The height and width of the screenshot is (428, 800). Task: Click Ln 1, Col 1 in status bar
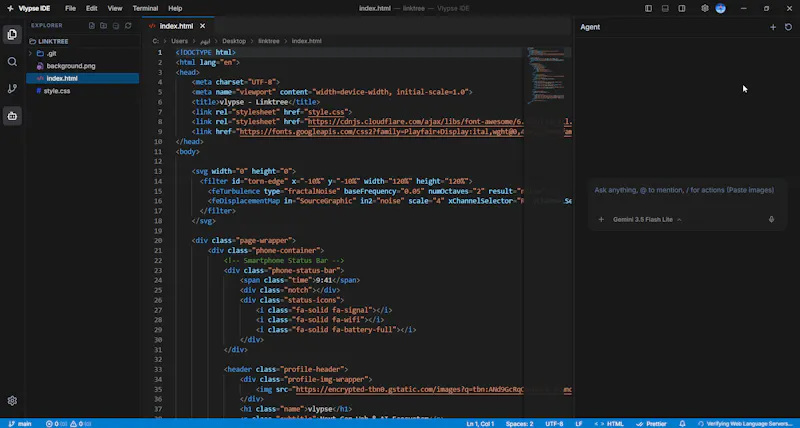point(480,424)
